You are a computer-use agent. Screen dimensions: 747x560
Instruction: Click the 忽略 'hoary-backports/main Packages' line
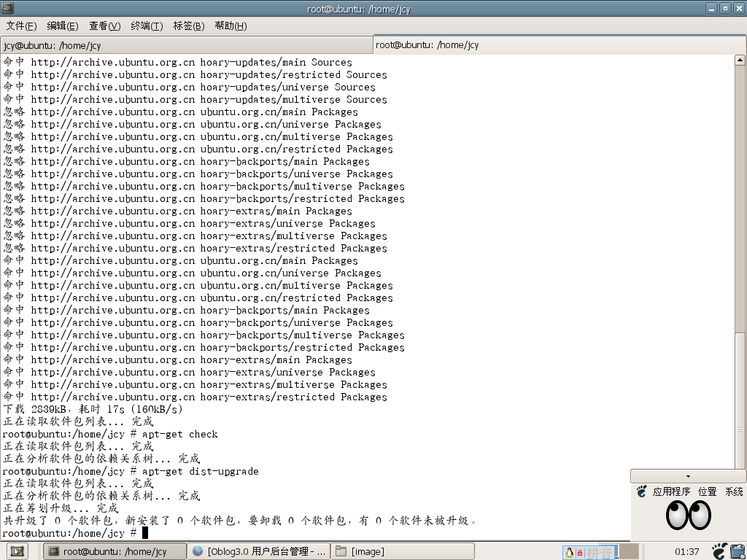coord(186,161)
